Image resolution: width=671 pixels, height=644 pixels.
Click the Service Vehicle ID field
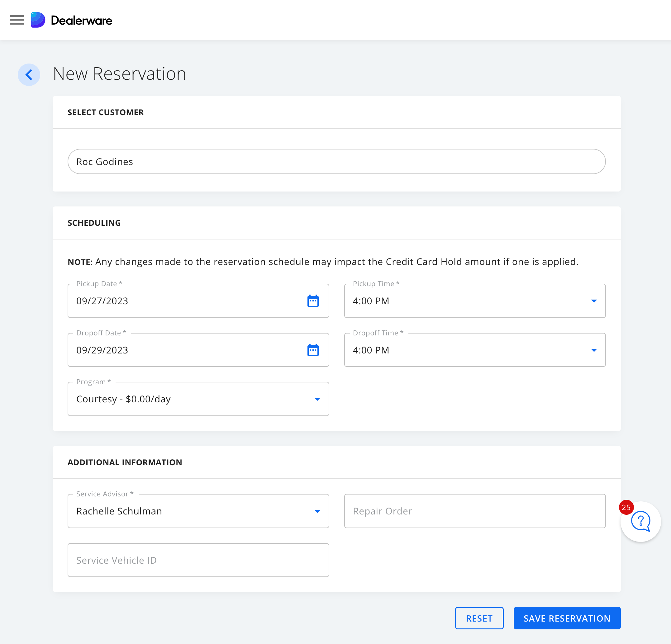click(x=198, y=560)
